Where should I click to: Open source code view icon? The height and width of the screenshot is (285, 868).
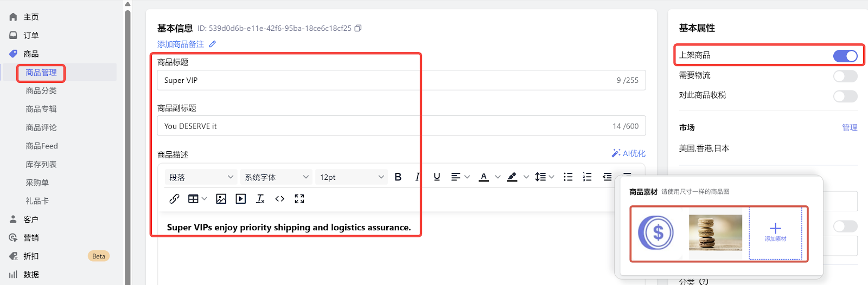[x=280, y=199]
